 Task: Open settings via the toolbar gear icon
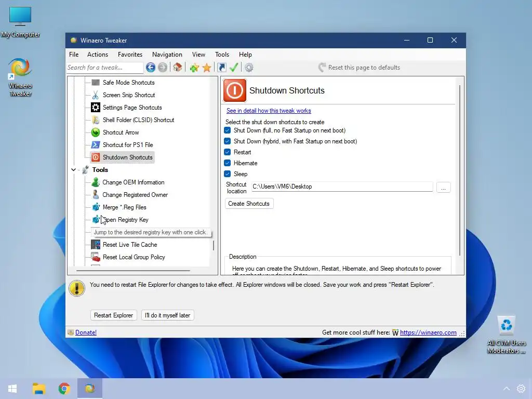pyautogui.click(x=249, y=68)
